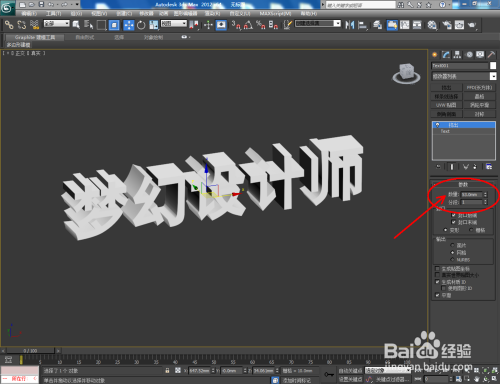The image size is (500, 384).
Task: Open the named selection sets dropdown
Action: click(x=318, y=23)
